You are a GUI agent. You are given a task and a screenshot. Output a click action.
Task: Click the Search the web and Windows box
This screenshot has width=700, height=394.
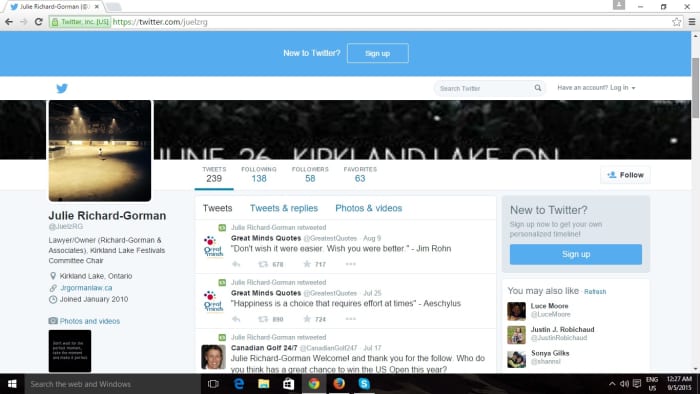coord(112,384)
